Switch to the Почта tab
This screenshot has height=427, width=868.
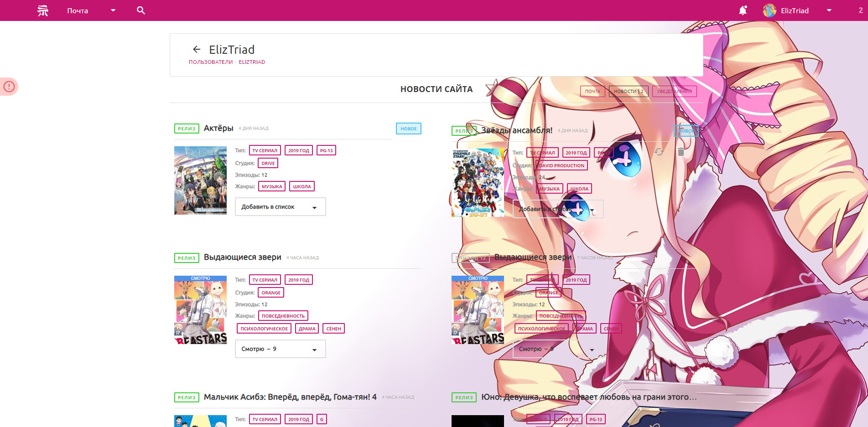tap(593, 92)
